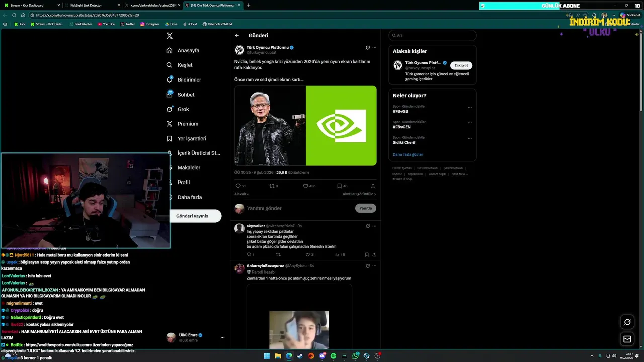Viewport: 644px width, 362px height.
Task: Open the floating messages envelope button
Action: (627, 339)
